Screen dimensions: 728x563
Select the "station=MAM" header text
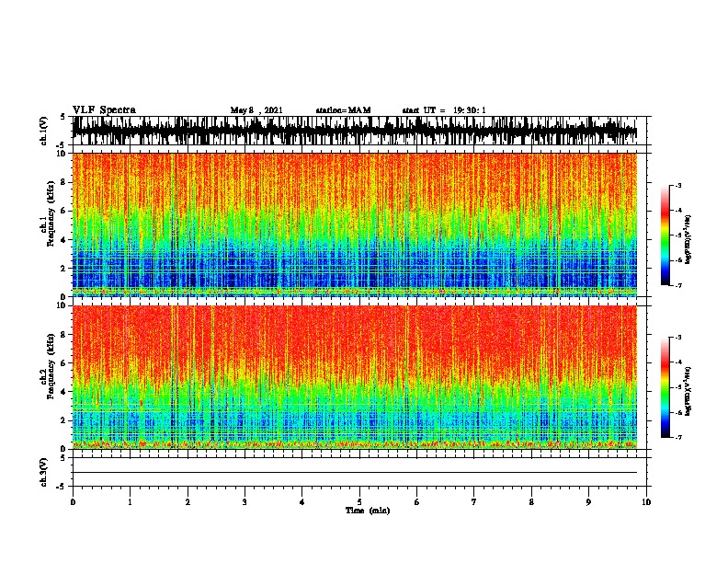click(x=343, y=110)
